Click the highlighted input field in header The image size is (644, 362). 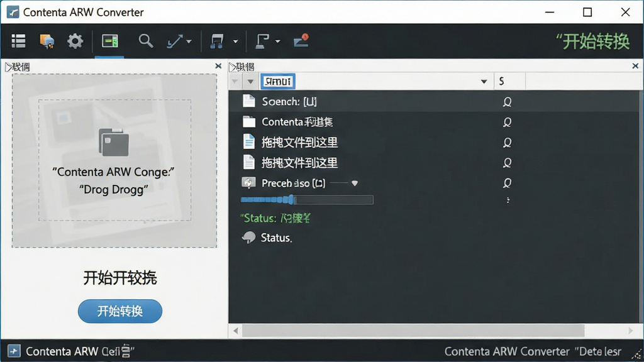(277, 81)
